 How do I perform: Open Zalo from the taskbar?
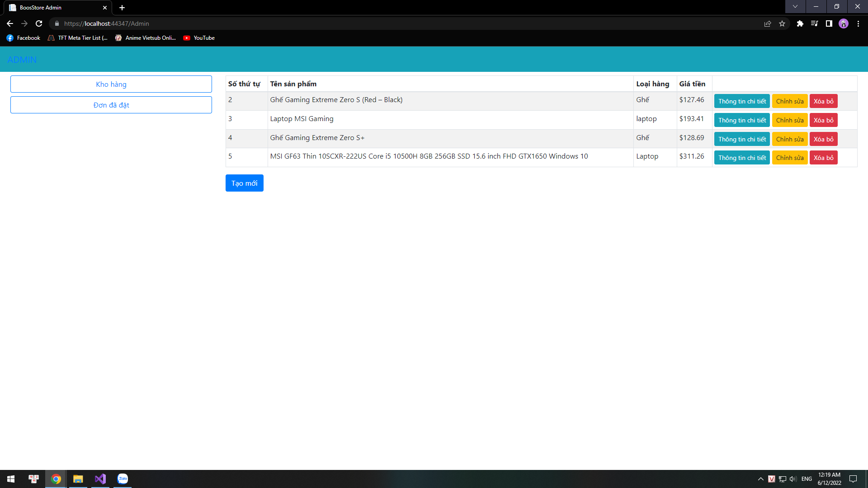[x=122, y=479]
